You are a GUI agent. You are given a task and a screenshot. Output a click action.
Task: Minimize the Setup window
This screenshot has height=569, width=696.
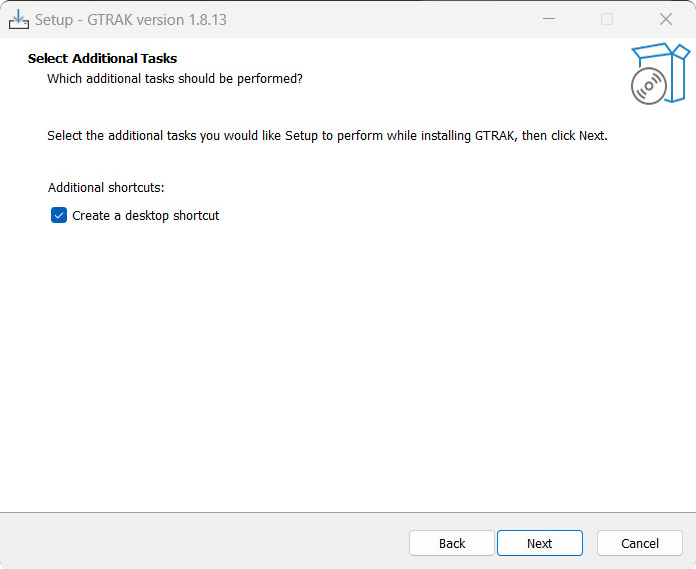pos(549,19)
